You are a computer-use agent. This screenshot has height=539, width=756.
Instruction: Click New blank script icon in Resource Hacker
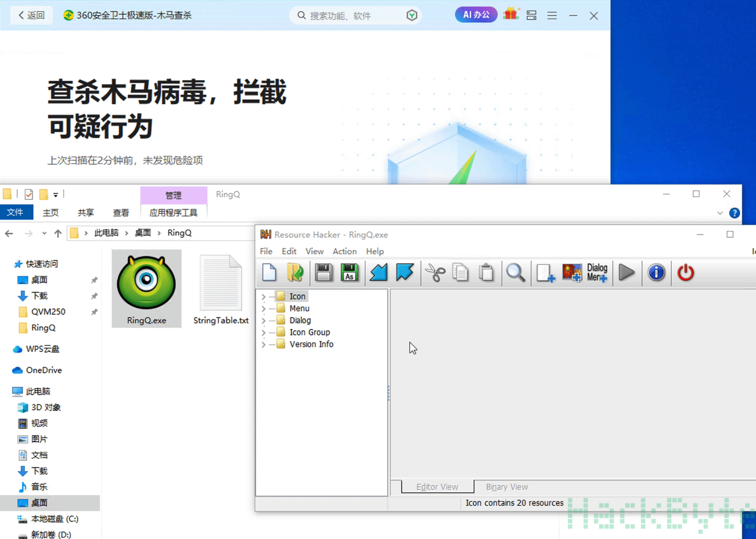(269, 273)
